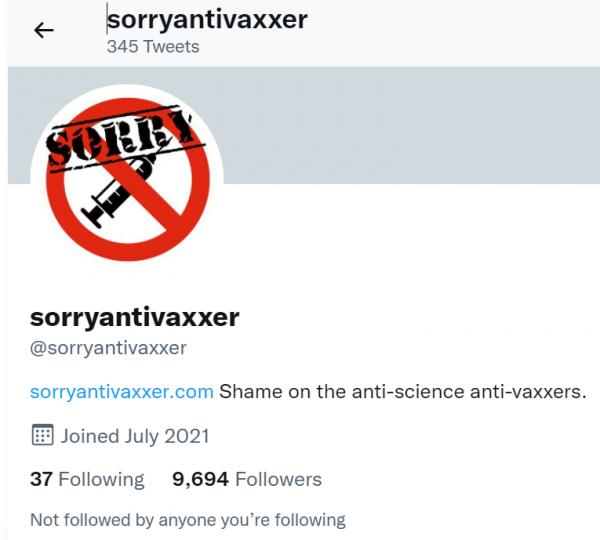View the 37 Following list
600x540 pixels.
[x=87, y=479]
